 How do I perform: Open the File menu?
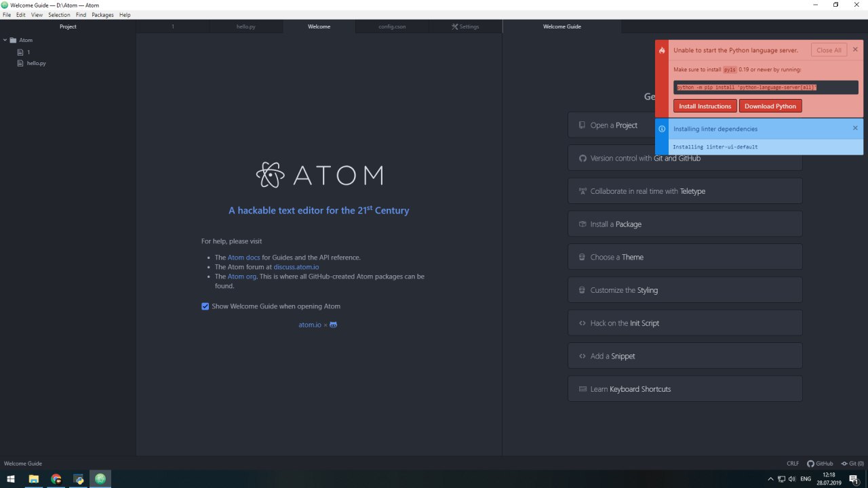(7, 15)
